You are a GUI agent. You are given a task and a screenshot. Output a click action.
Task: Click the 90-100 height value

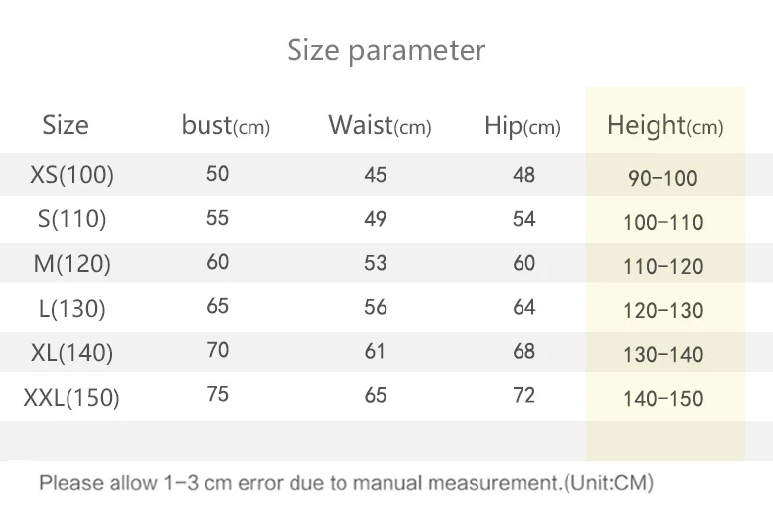tap(662, 178)
